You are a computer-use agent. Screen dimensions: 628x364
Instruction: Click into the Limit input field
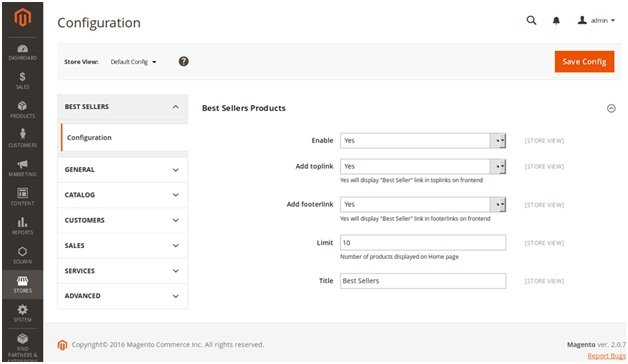coord(423,243)
